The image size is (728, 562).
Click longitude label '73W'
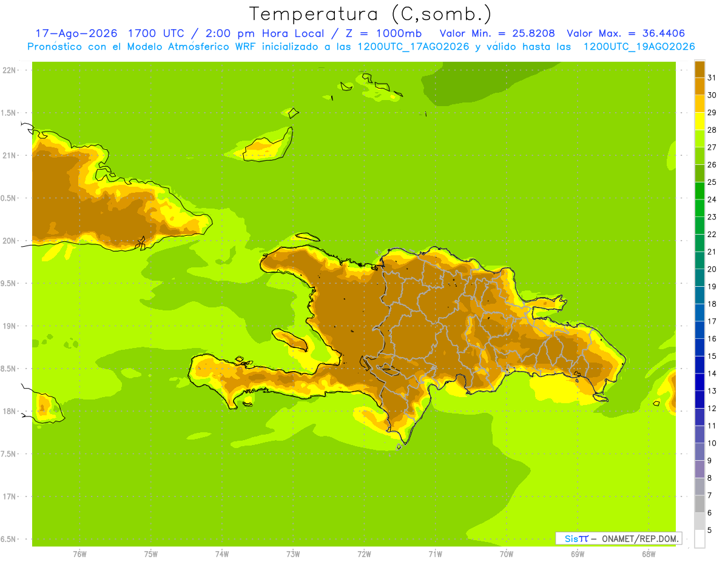point(293,554)
